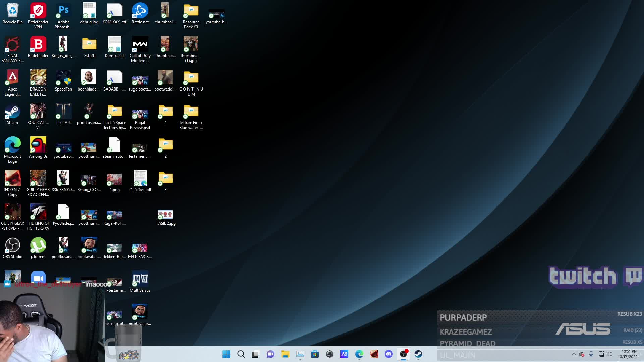The height and width of the screenshot is (362, 644).
Task: Select the debug.log file on the desktop
Action: (89, 14)
